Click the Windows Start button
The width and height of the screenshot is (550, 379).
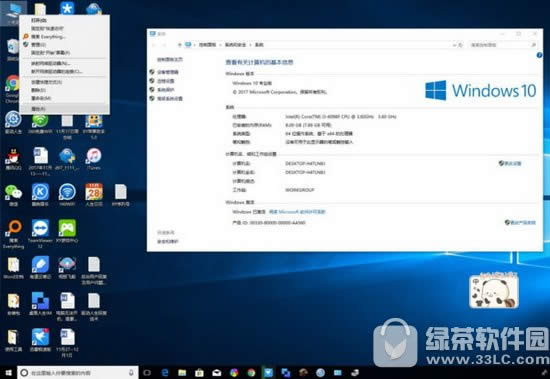(x=8, y=372)
